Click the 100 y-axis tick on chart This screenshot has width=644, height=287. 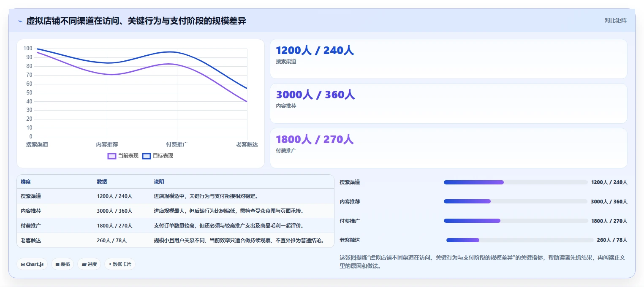pos(28,49)
